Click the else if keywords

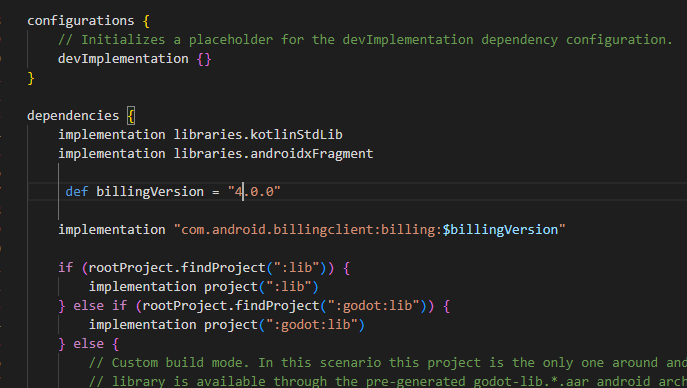pyautogui.click(x=100, y=306)
